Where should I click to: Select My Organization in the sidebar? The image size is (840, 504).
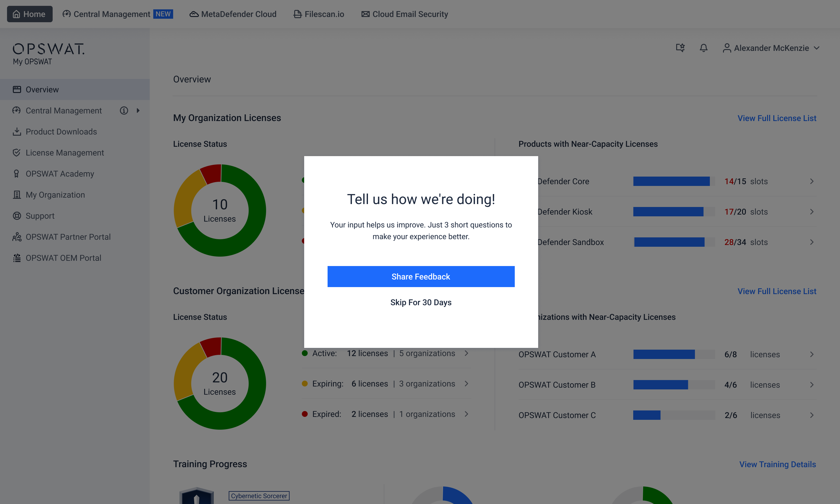coord(55,195)
